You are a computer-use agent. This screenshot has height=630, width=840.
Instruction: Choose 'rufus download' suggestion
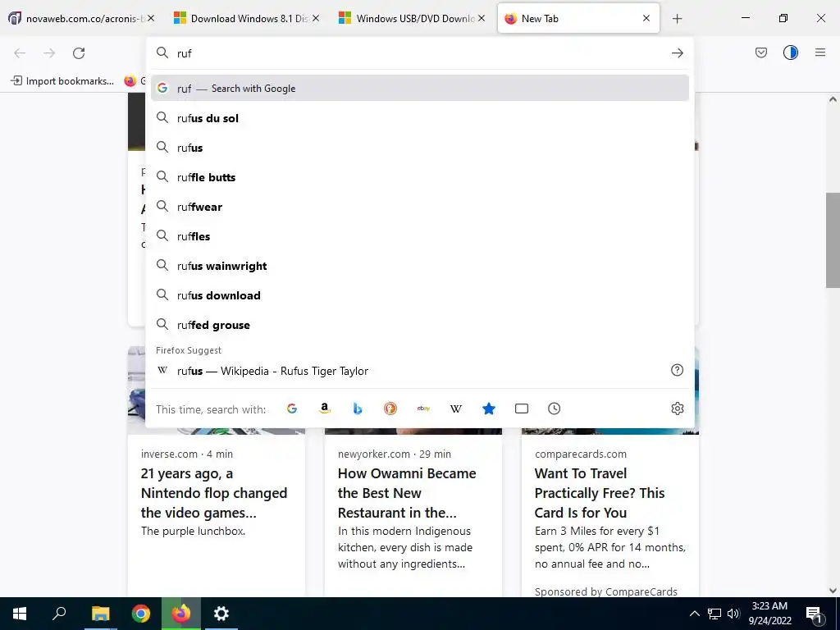pos(419,295)
